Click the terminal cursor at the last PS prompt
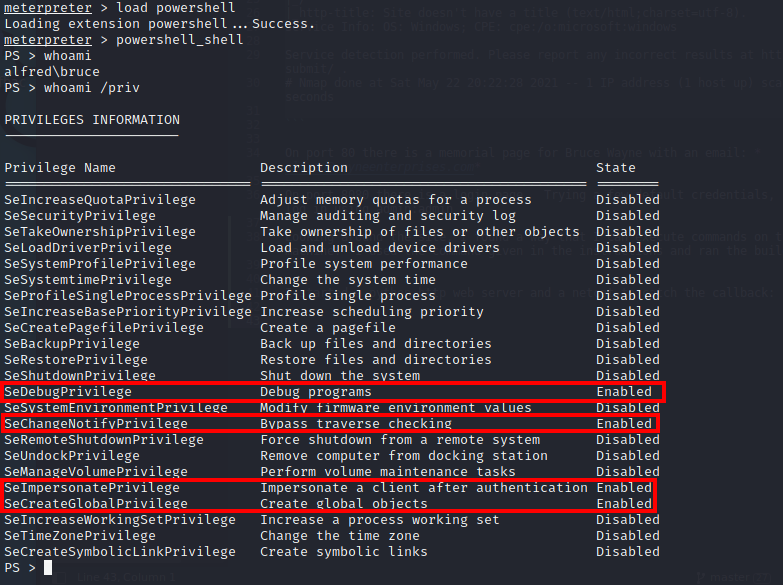 coord(48,568)
